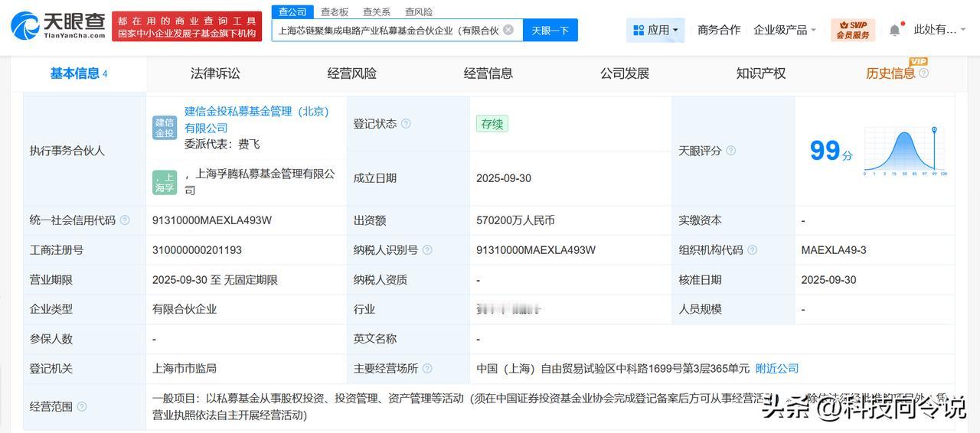The height and width of the screenshot is (433, 980).
Task: Click the score distribution curve chart
Action: (906, 151)
